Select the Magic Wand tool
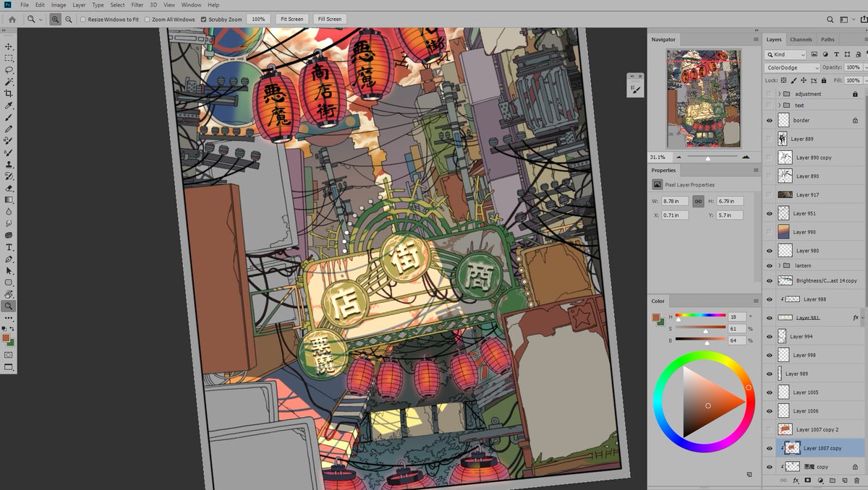The width and height of the screenshot is (868, 490). pos(9,82)
